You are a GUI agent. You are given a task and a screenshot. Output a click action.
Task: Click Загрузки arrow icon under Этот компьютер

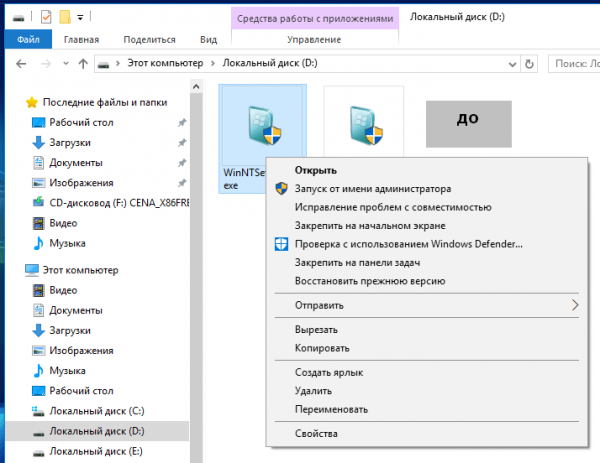[38, 330]
